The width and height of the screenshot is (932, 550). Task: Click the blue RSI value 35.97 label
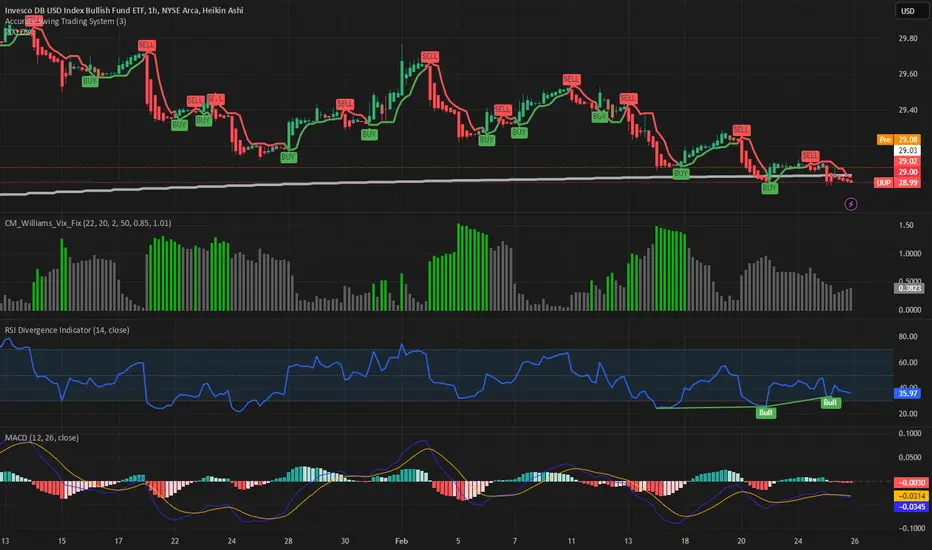(x=908, y=393)
